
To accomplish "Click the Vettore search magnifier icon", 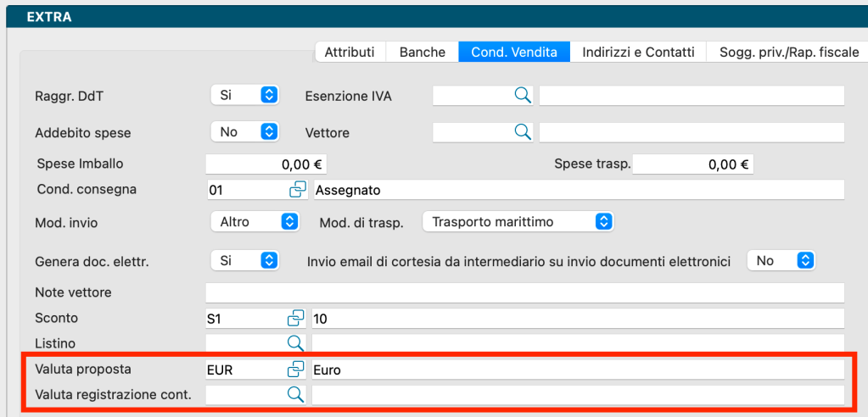I will 523,132.
